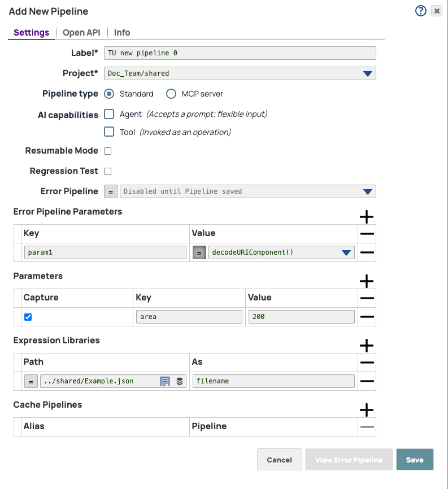Image resolution: width=448 pixels, height=489 pixels.
Task: Check the Agent AI capability
Action: (x=109, y=114)
